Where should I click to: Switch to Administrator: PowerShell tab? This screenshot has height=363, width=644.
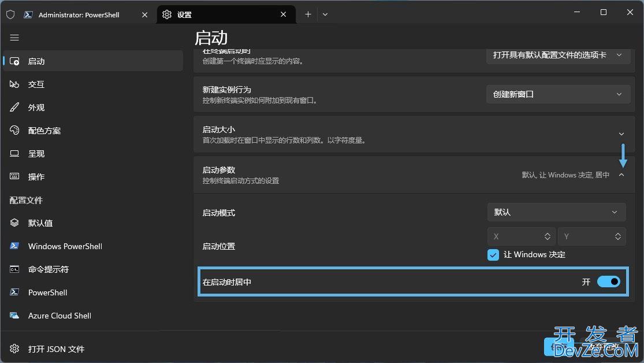click(79, 15)
